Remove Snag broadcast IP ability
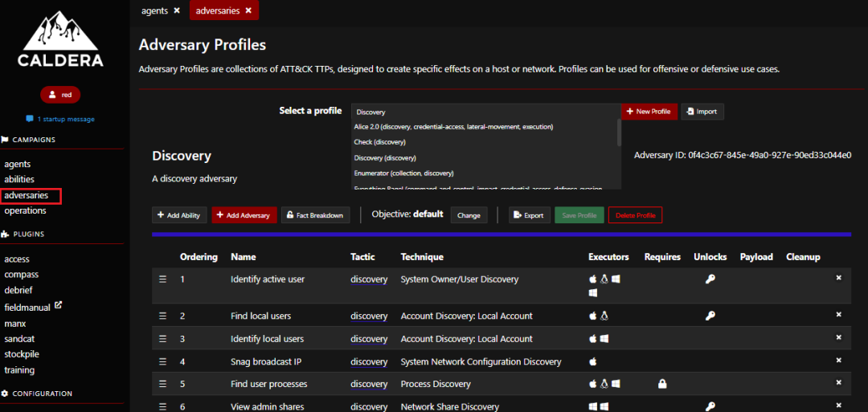Image resolution: width=868 pixels, height=412 pixels. point(838,360)
